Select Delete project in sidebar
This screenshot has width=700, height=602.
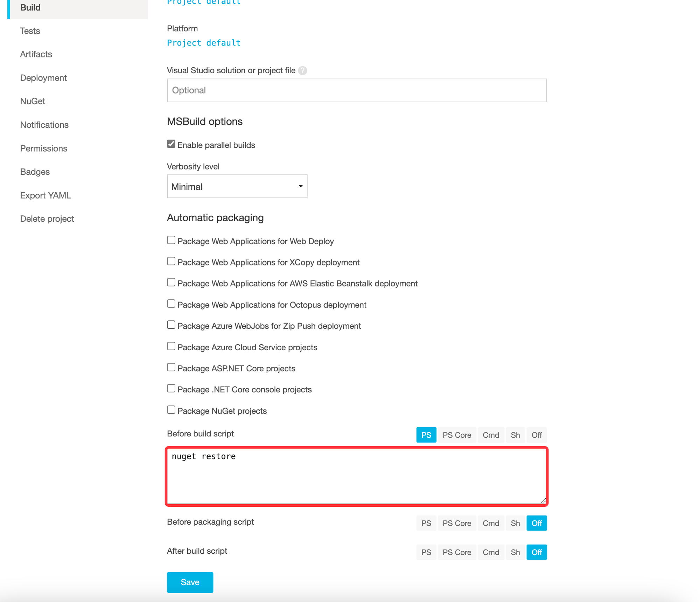pyautogui.click(x=47, y=219)
